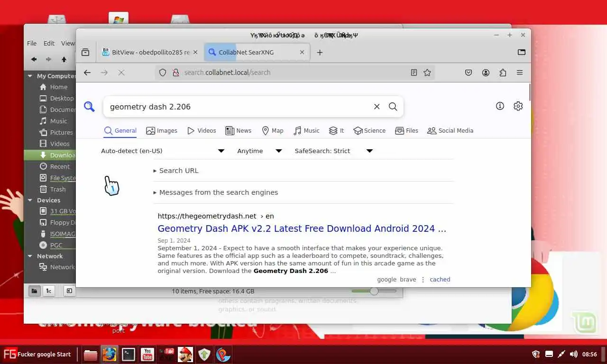Open the Firefox hamburger menu
The image size is (607, 364).
point(520,73)
